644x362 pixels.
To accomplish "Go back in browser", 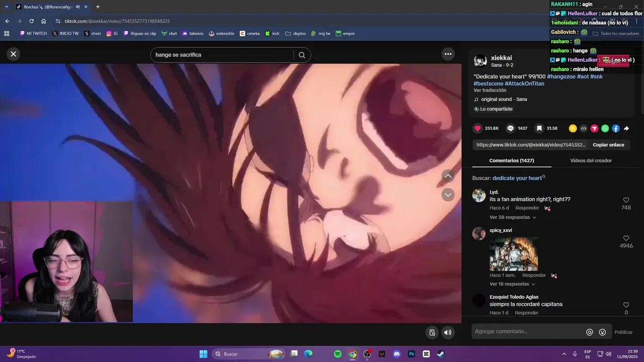I will point(7,21).
